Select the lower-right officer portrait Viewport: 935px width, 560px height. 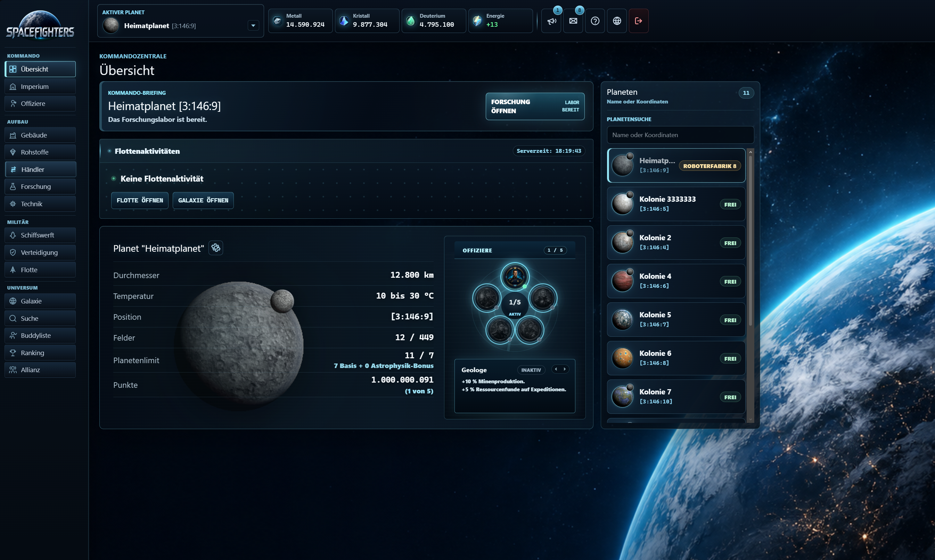click(x=530, y=329)
